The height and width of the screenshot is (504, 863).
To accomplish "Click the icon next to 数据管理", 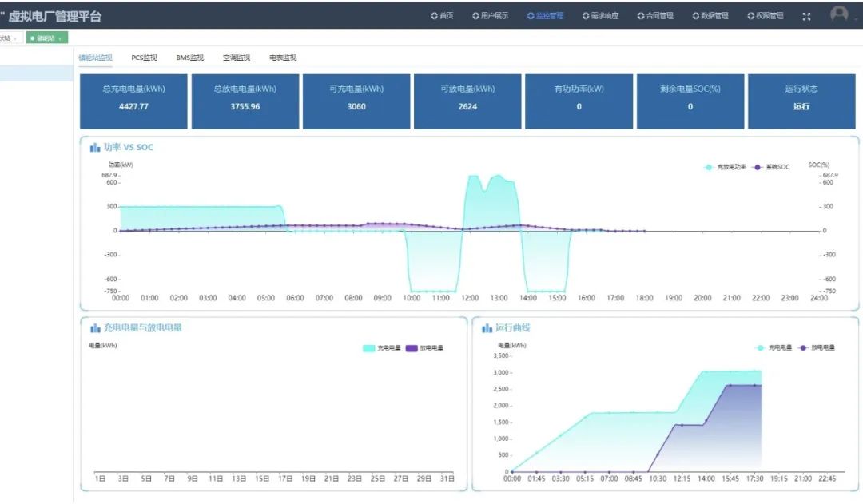I will 695,16.
